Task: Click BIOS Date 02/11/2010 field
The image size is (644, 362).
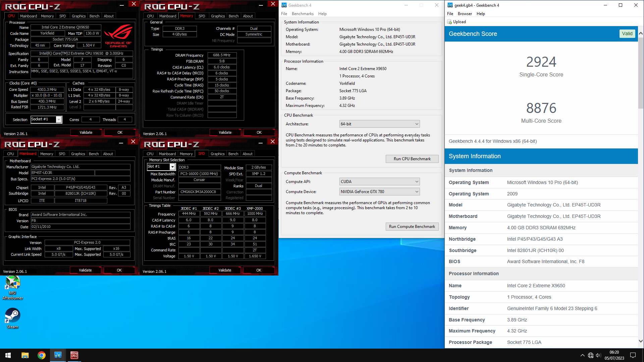Action: (x=80, y=227)
